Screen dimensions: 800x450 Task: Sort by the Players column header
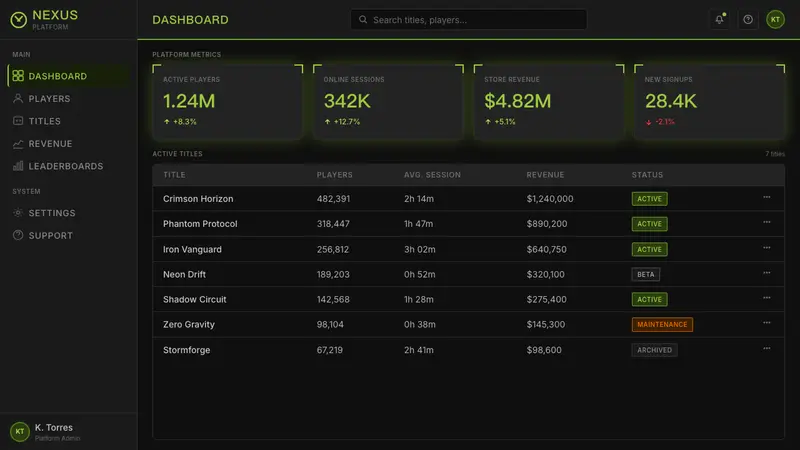335,175
